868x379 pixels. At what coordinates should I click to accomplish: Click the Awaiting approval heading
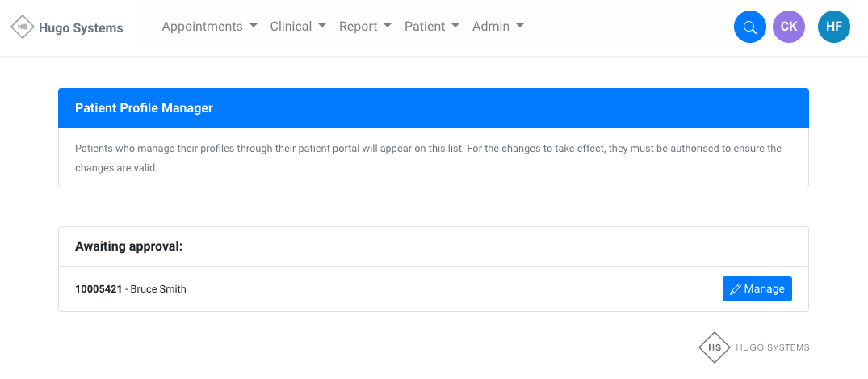coord(129,246)
